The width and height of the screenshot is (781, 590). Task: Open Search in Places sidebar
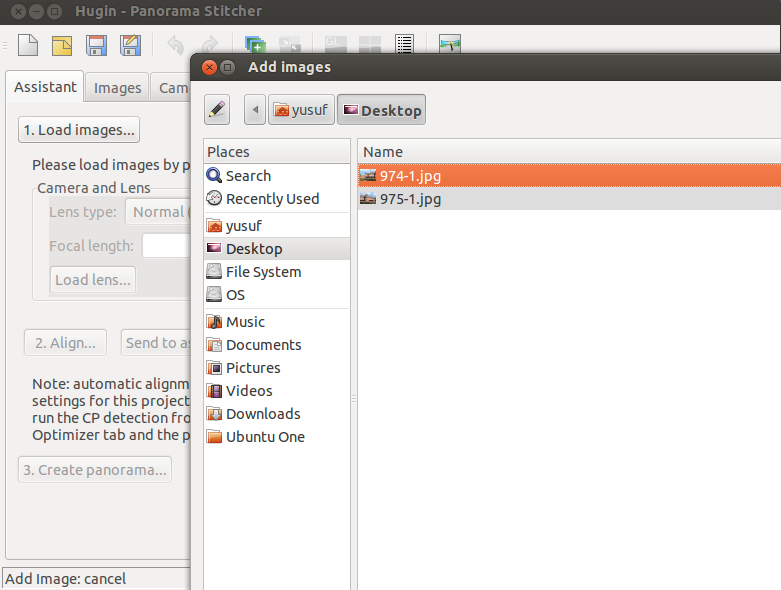(x=277, y=176)
